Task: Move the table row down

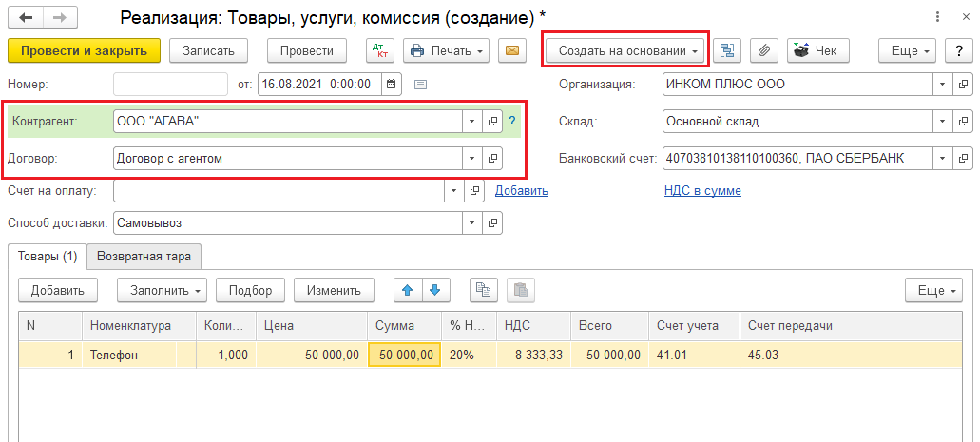Action: tap(433, 290)
